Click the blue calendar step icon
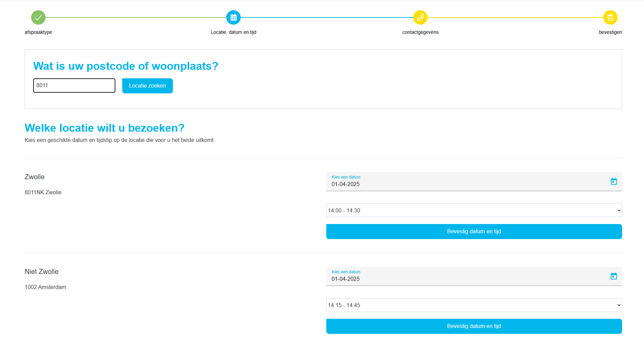 (x=233, y=17)
